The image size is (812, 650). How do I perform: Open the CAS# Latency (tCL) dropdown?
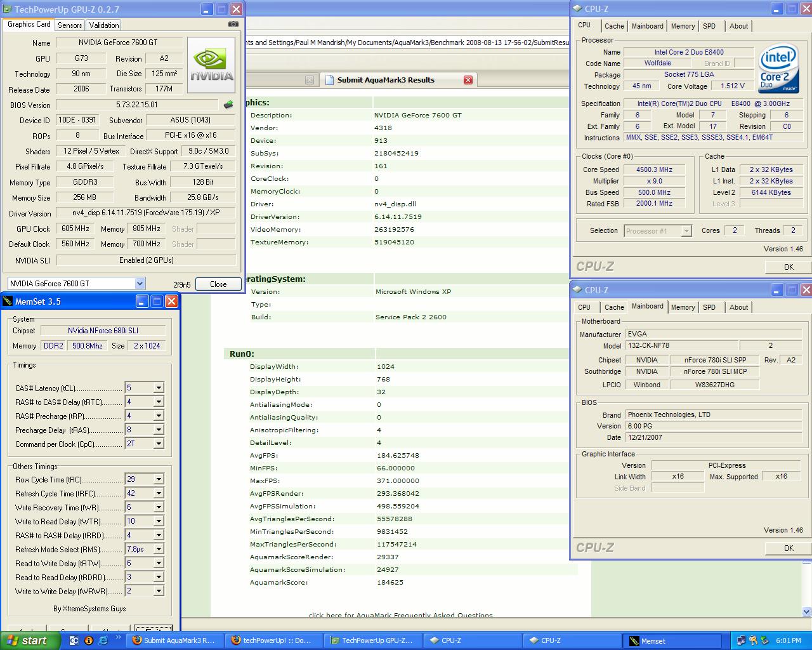coord(159,388)
